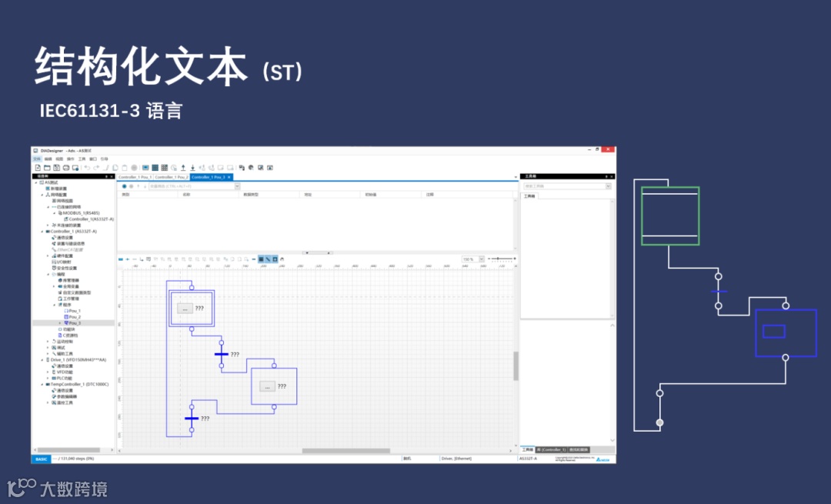Switch to the 库 (Controller_1) bottom tab

[551, 449]
